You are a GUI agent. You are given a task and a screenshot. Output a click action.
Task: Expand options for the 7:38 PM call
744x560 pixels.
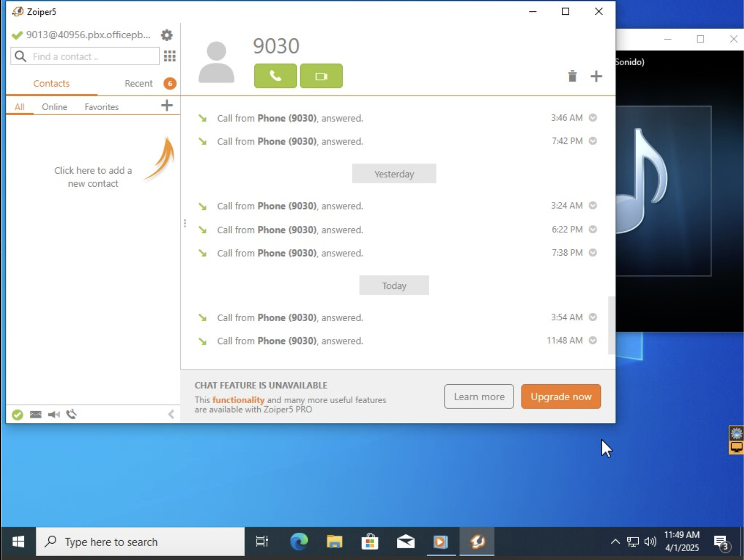click(x=593, y=253)
